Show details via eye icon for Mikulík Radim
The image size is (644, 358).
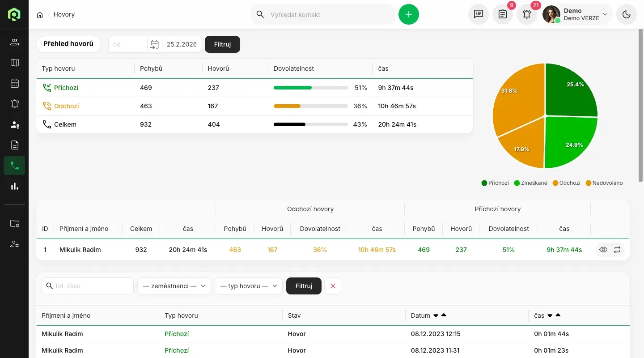coord(603,250)
